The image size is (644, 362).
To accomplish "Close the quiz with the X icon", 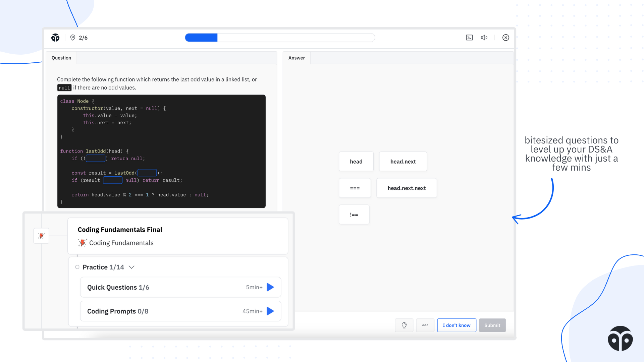I will 505,38.
